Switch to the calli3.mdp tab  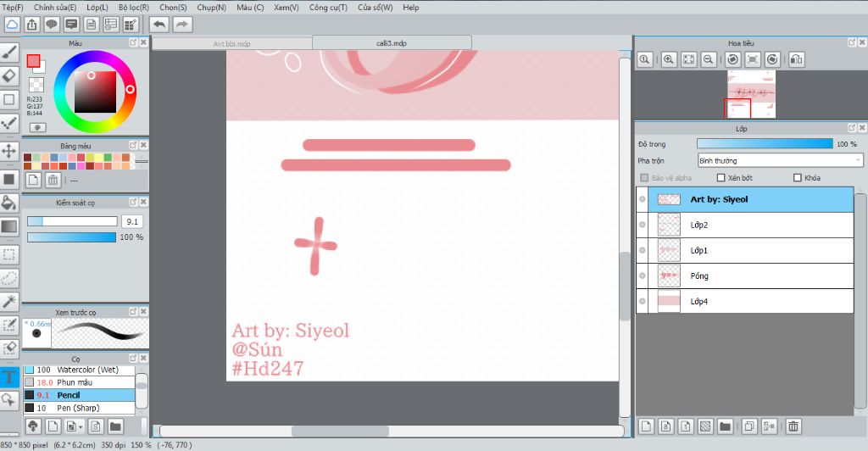tap(392, 42)
